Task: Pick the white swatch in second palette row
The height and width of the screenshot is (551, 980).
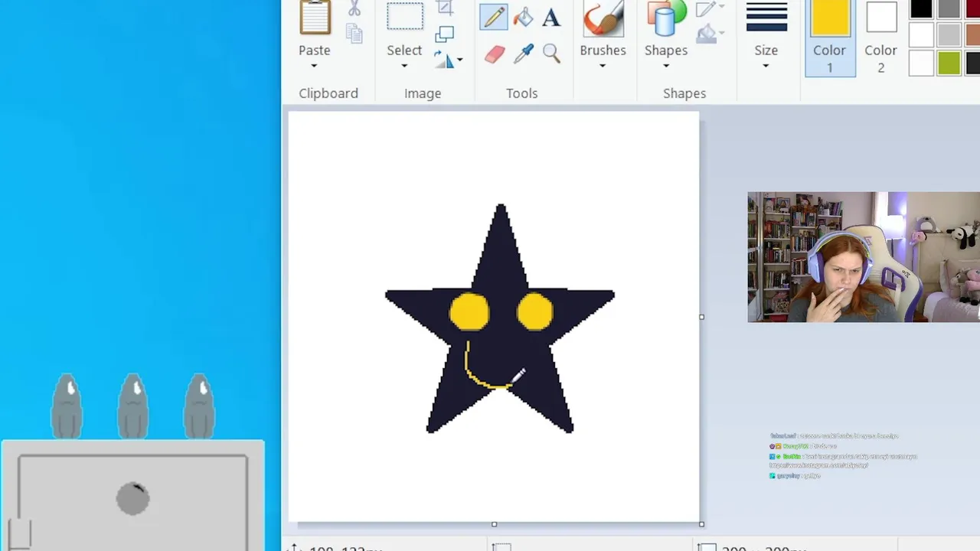Action: click(921, 35)
